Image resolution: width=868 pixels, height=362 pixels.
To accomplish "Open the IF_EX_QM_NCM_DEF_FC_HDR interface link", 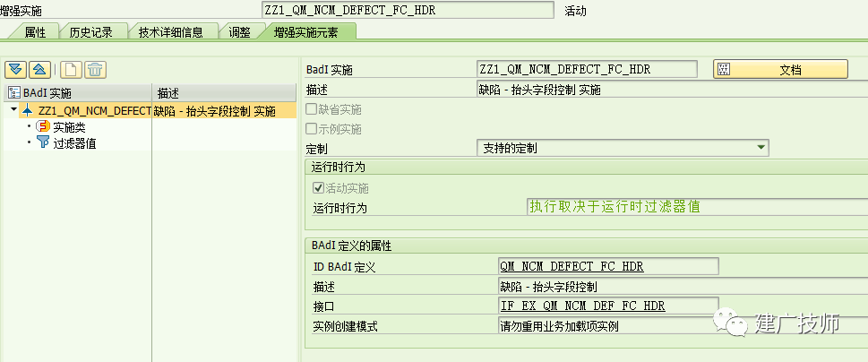I will (582, 306).
